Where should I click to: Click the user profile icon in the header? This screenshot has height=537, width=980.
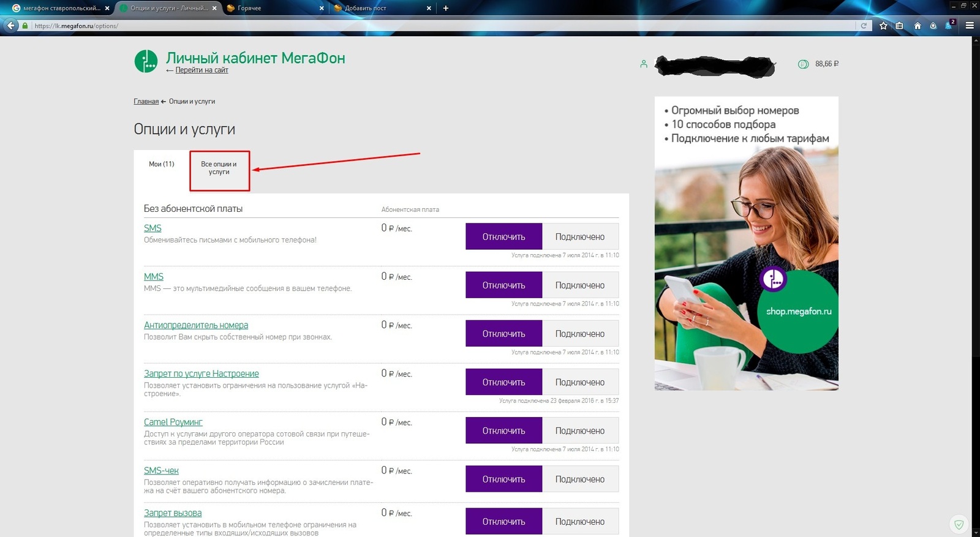click(644, 64)
